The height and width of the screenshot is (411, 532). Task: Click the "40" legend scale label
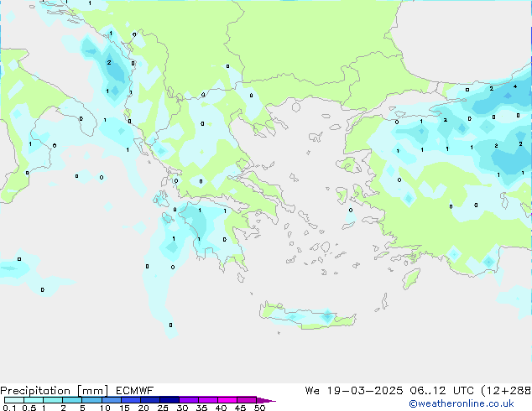(x=221, y=408)
